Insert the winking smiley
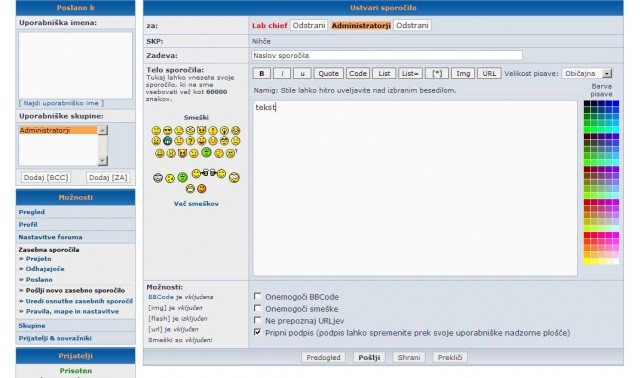This screenshot has height=378, width=640. (x=194, y=153)
